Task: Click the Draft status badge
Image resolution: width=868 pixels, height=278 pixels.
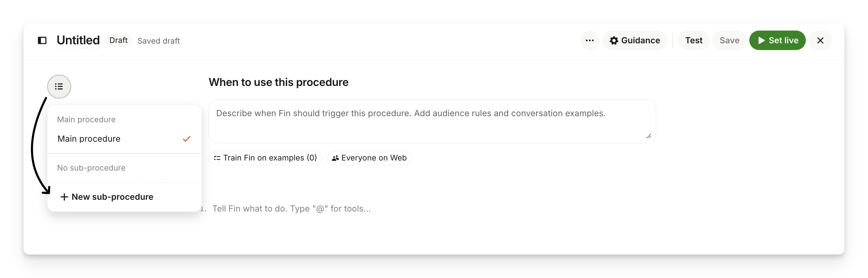Action: point(118,41)
